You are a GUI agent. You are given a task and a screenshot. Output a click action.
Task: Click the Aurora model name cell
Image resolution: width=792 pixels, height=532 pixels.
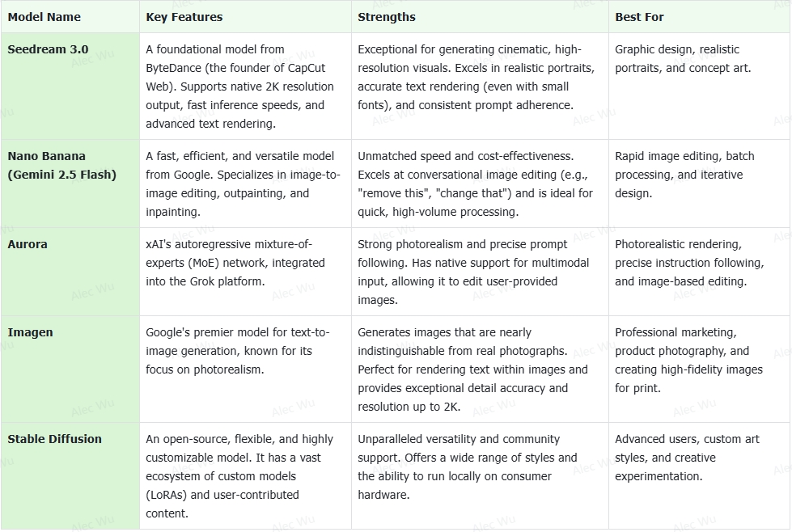(70, 272)
